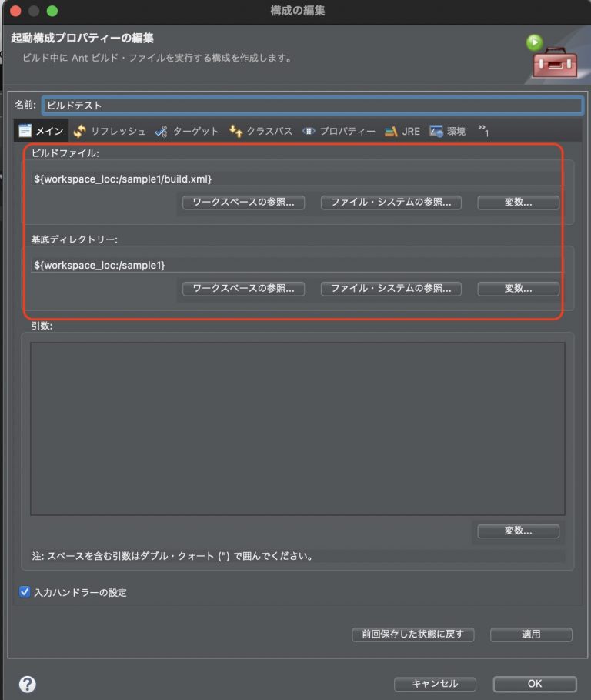591x700 pixels.
Task: Open help via the question mark icon
Action: (x=28, y=684)
